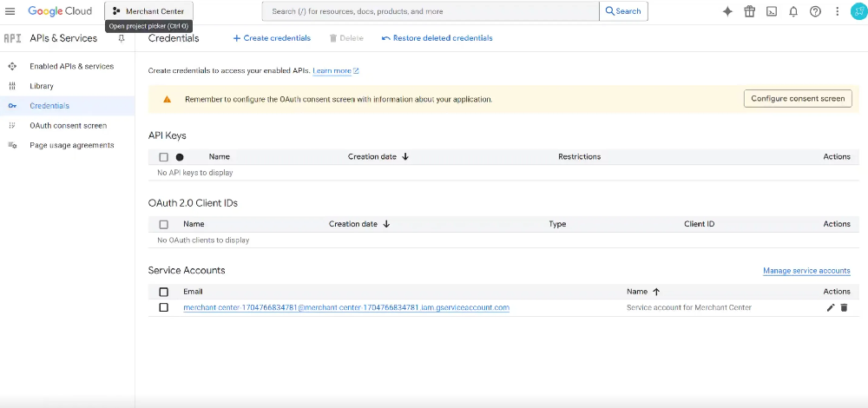Image resolution: width=868 pixels, height=408 pixels.
Task: Select all API Keys checkbox
Action: pyautogui.click(x=163, y=157)
